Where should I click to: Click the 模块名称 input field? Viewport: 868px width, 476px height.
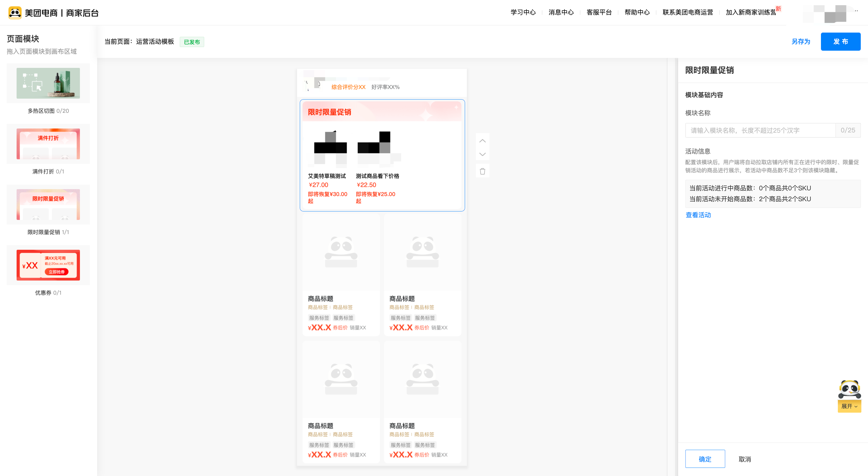(760, 130)
